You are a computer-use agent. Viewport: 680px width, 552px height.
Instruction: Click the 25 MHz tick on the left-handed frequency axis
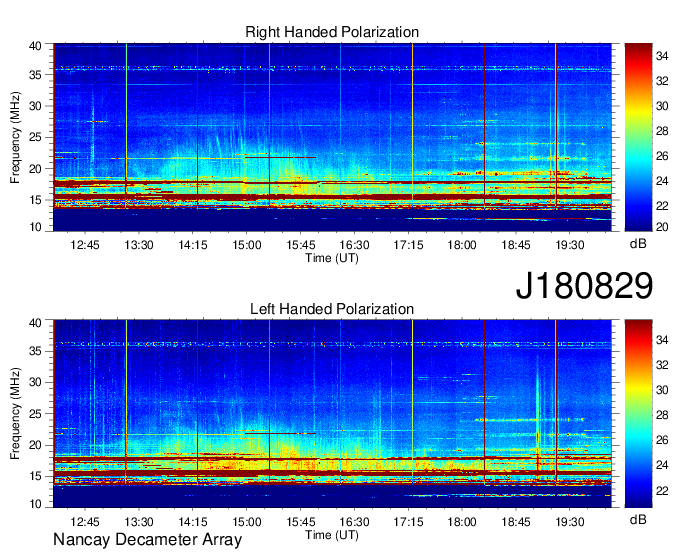(x=36, y=414)
